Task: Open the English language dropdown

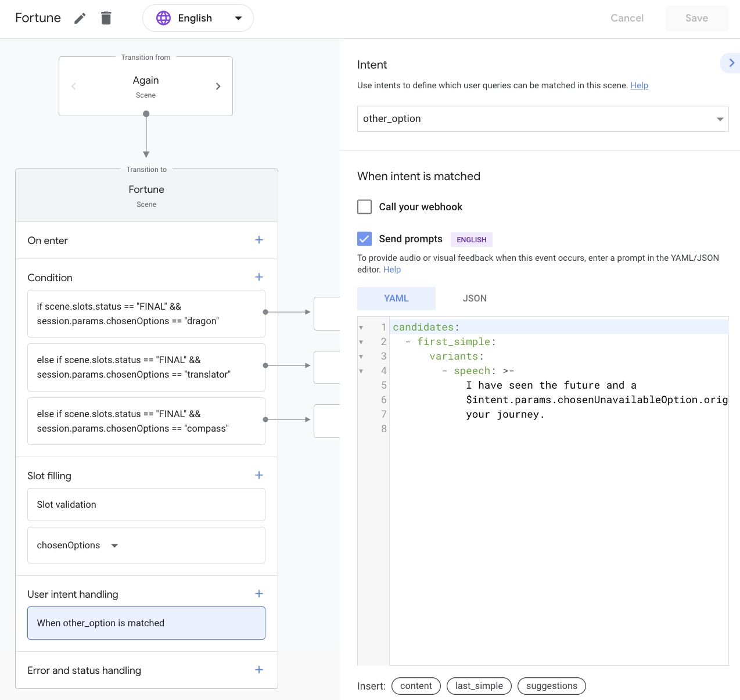Action: point(198,19)
